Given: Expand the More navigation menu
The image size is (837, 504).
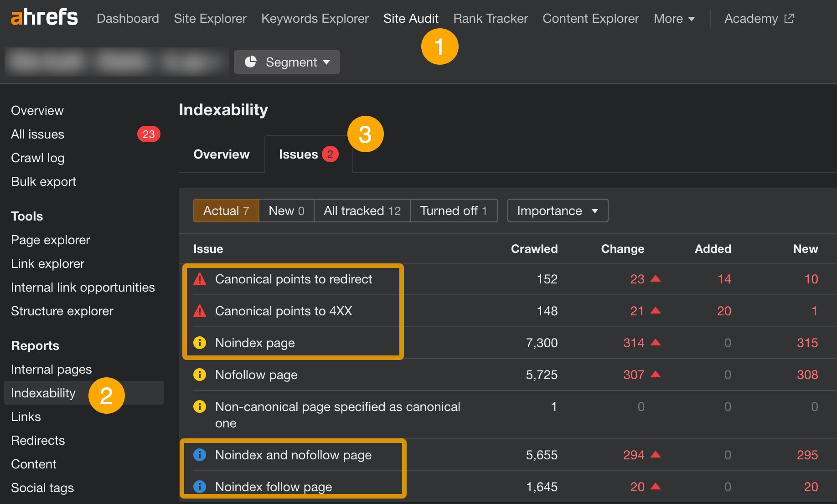Looking at the screenshot, I should pyautogui.click(x=674, y=18).
